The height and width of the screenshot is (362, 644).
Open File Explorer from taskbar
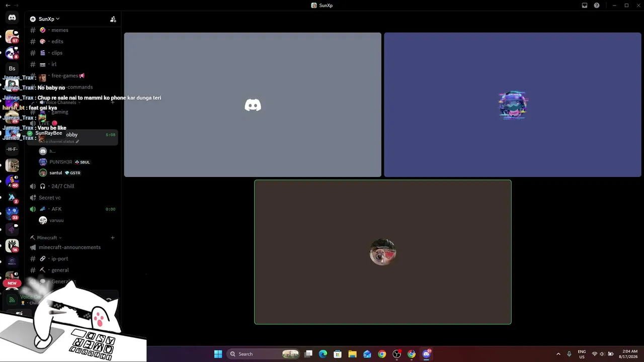pos(352,354)
